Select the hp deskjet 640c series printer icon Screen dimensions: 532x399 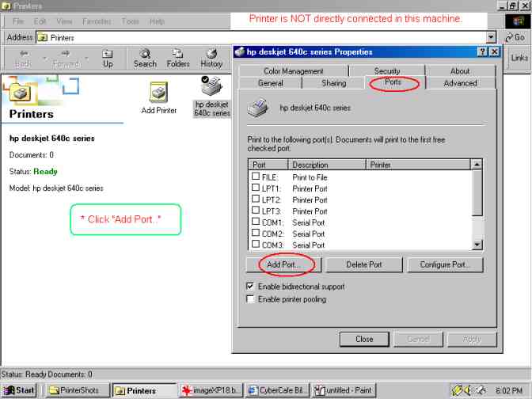(211, 89)
